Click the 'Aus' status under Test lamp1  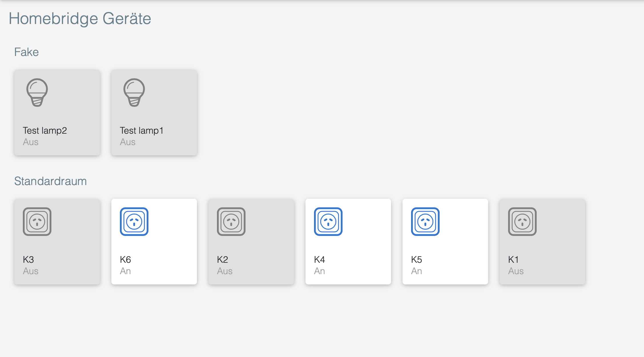click(x=128, y=142)
